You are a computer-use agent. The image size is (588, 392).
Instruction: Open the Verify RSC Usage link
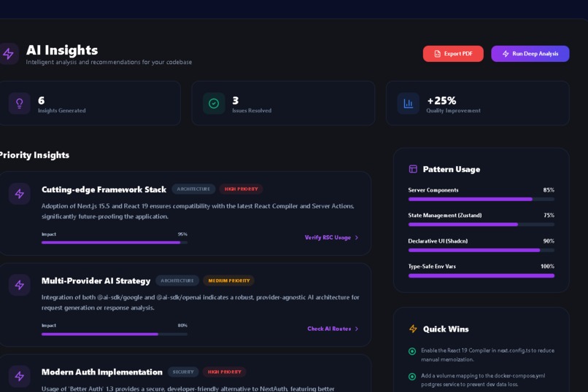click(x=331, y=238)
